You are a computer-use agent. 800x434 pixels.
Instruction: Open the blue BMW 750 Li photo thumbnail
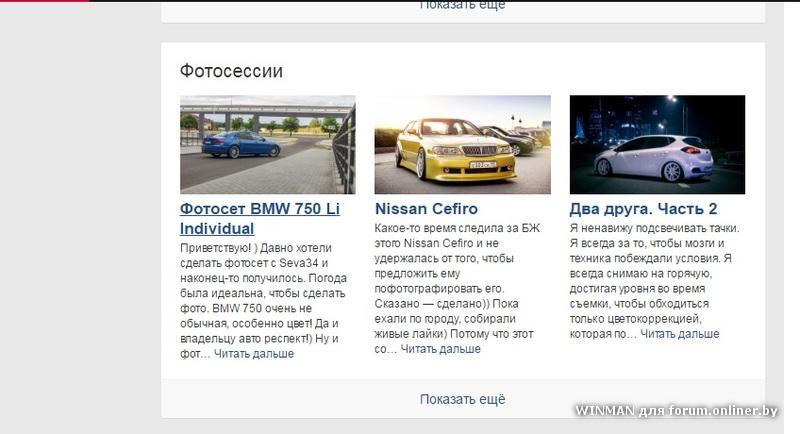(x=267, y=144)
